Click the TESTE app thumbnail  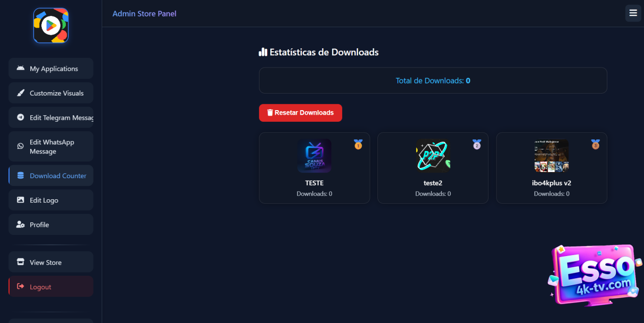tap(314, 156)
